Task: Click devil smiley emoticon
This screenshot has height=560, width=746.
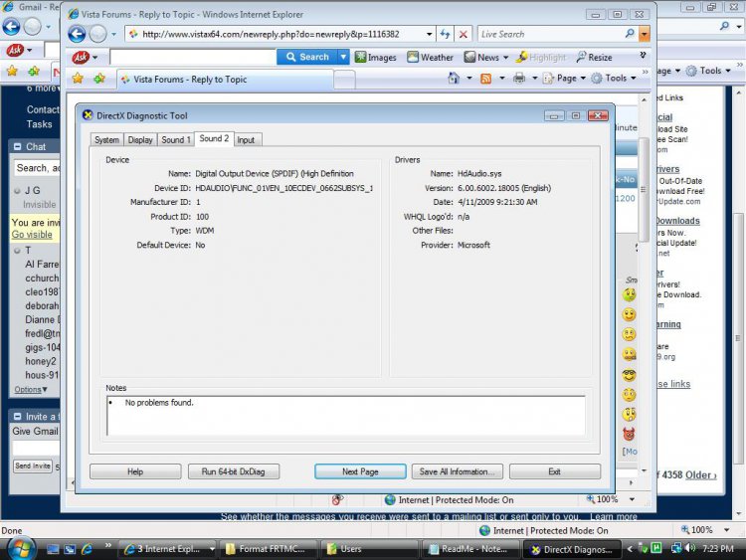Action: click(629, 434)
